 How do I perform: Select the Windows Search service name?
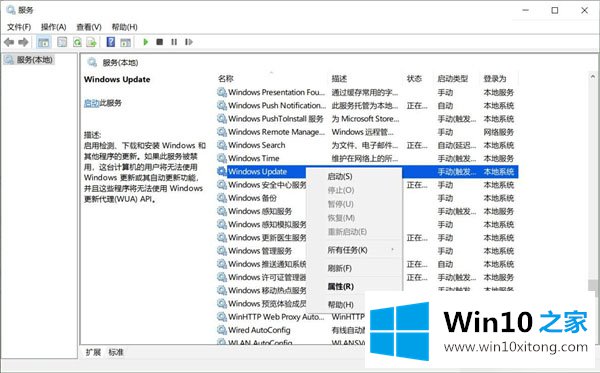click(257, 145)
